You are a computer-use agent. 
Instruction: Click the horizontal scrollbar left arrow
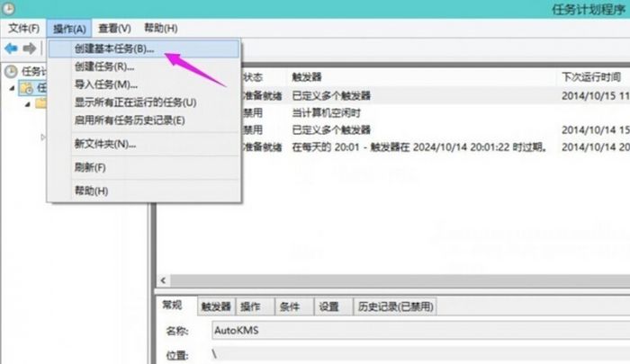[x=163, y=280]
